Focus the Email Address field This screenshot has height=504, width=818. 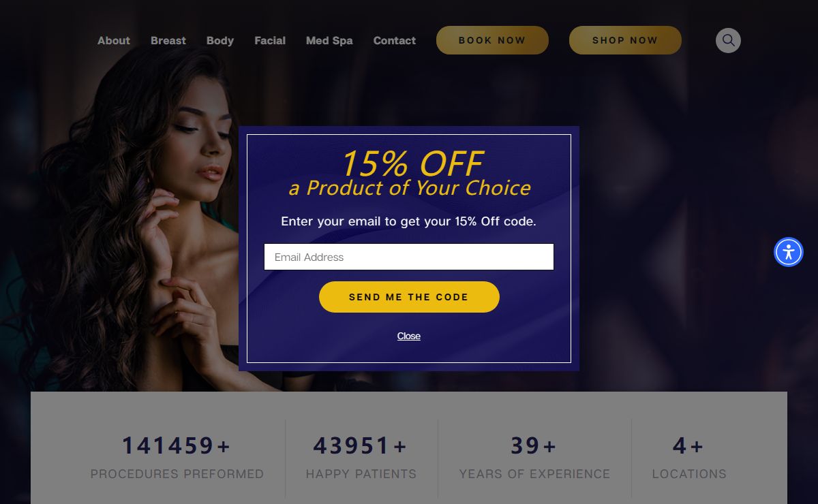click(409, 257)
